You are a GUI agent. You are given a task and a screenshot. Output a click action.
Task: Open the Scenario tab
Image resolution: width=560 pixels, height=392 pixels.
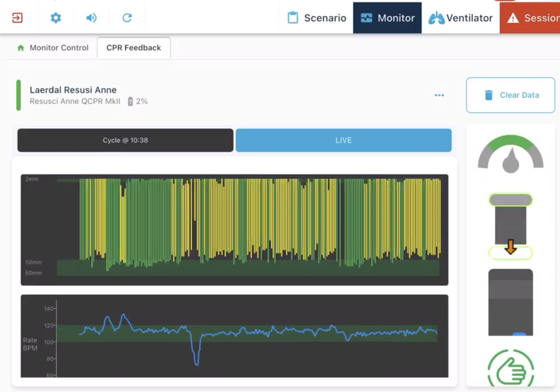click(x=317, y=18)
